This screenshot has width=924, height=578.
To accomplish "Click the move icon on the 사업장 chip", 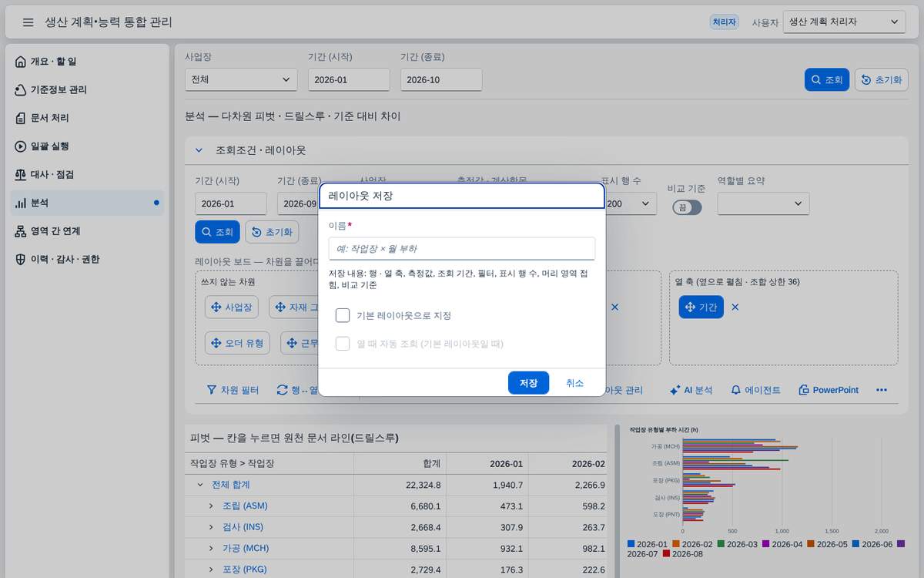I will tap(216, 307).
